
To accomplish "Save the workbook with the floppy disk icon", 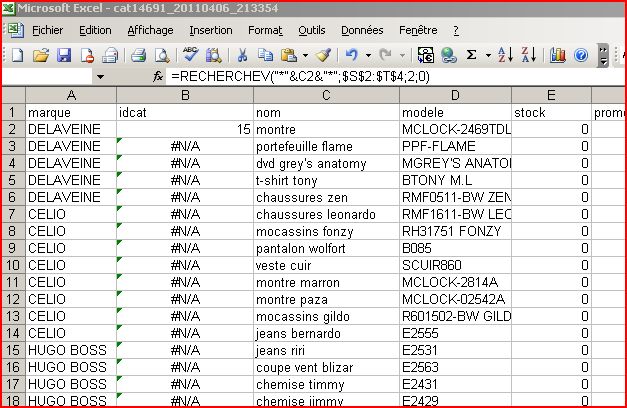I will [x=64, y=55].
